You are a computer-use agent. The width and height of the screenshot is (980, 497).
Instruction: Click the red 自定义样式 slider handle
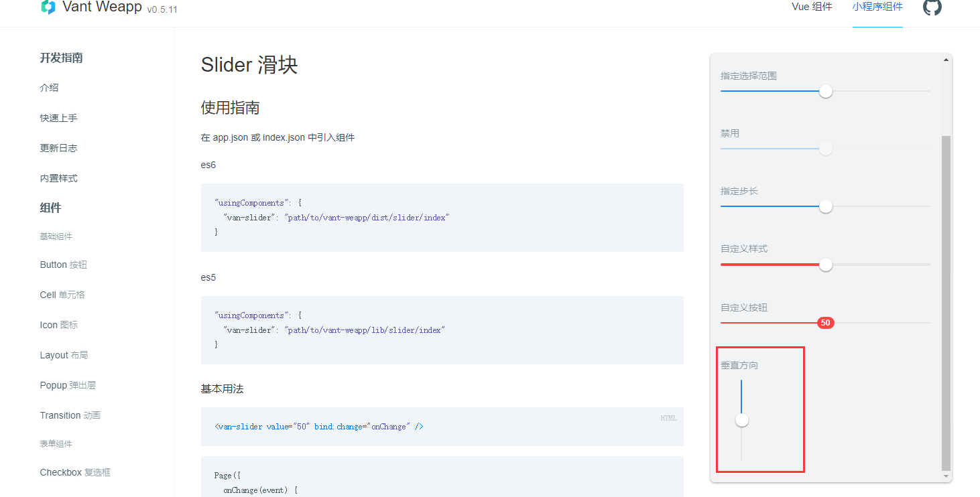[825, 265]
